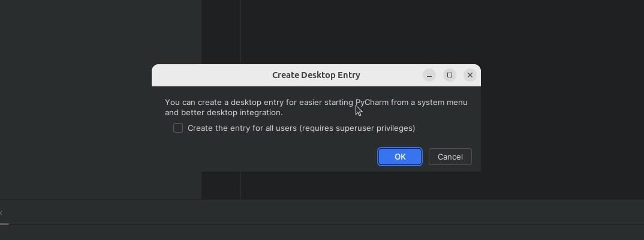Minimize the Create Desktop Entry dialog

(x=429, y=75)
